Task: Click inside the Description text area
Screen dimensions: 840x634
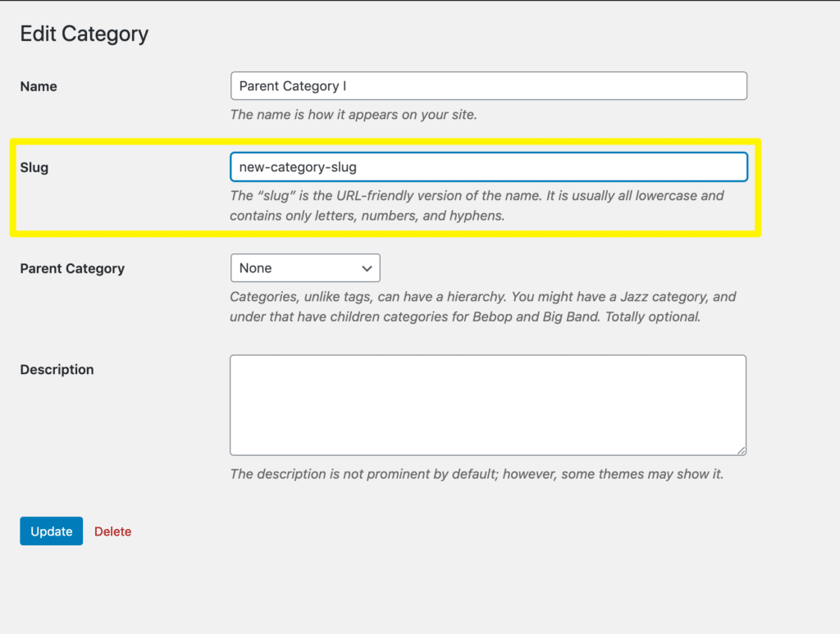Action: click(487, 404)
